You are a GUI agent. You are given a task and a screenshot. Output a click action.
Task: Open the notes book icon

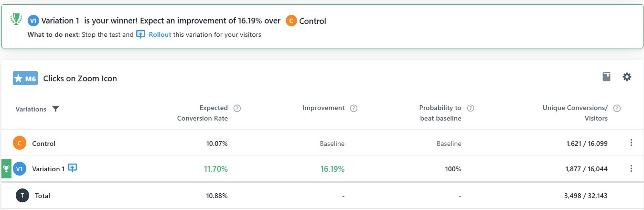coord(606,77)
